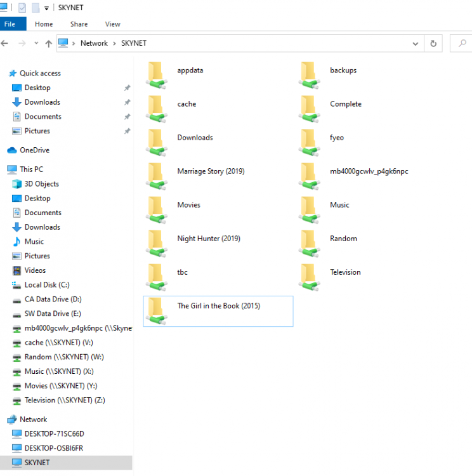Select Network node in navigation pane

tap(34, 420)
